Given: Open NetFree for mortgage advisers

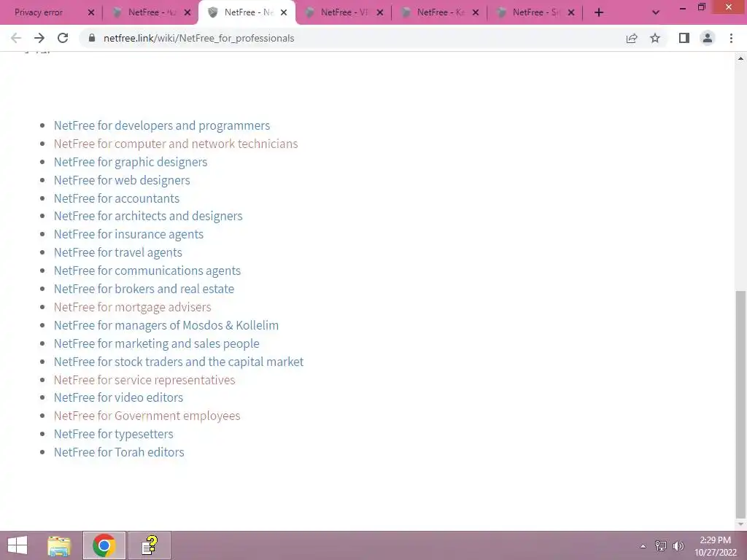Looking at the screenshot, I should (133, 307).
